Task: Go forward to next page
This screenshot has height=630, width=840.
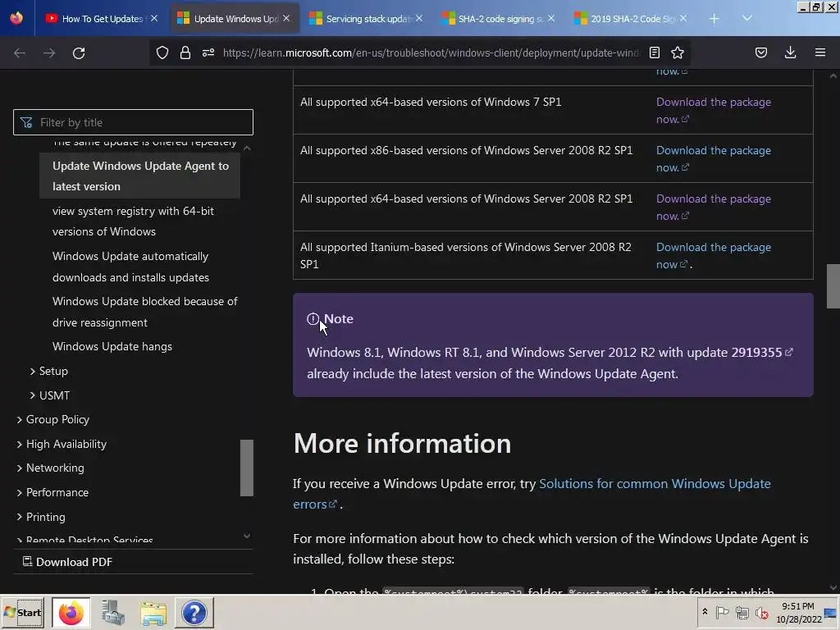Action: tap(49, 52)
